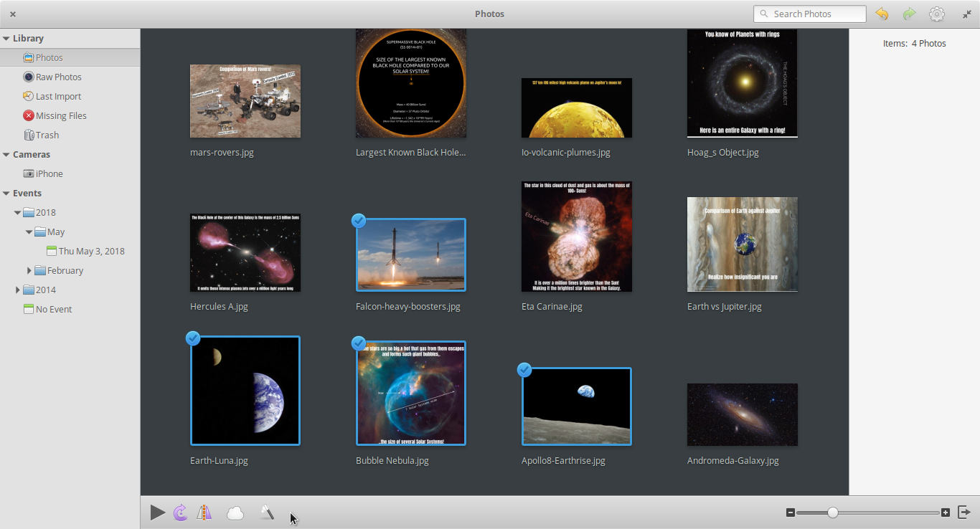The image size is (980, 529).
Task: Select the February folder
Action: pyautogui.click(x=70, y=270)
